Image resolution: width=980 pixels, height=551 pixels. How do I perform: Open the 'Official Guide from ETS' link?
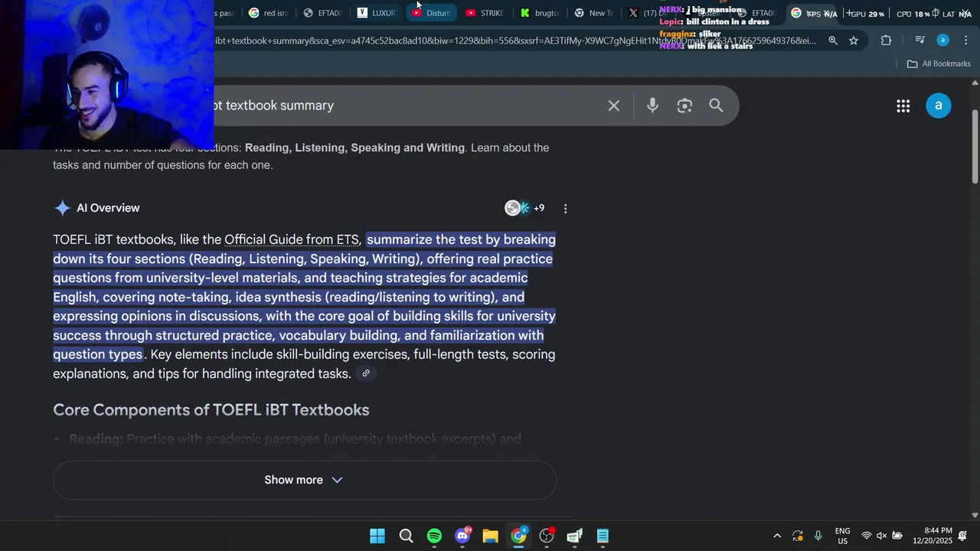(x=291, y=240)
